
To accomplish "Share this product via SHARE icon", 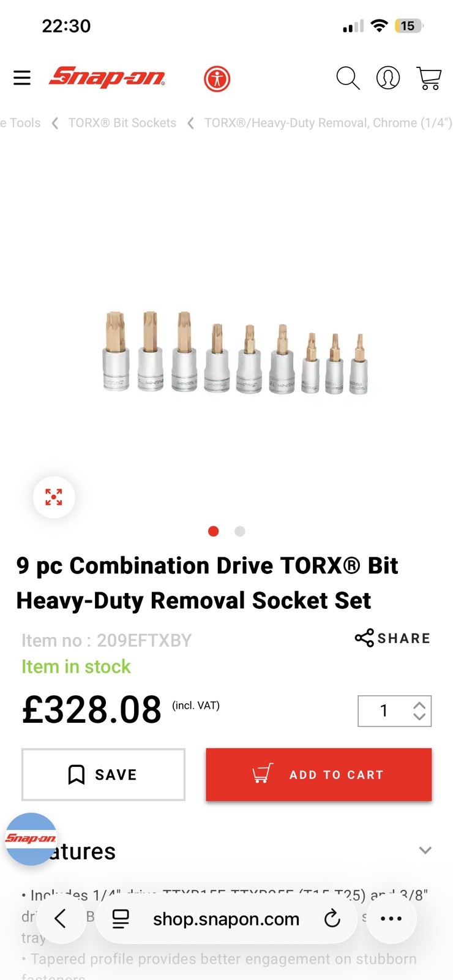I will coord(392,638).
